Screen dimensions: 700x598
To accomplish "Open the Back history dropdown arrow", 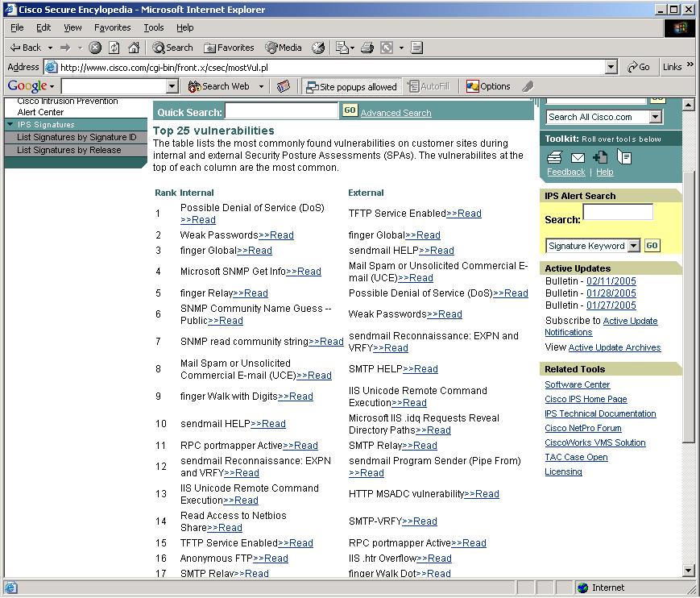I will coord(51,48).
